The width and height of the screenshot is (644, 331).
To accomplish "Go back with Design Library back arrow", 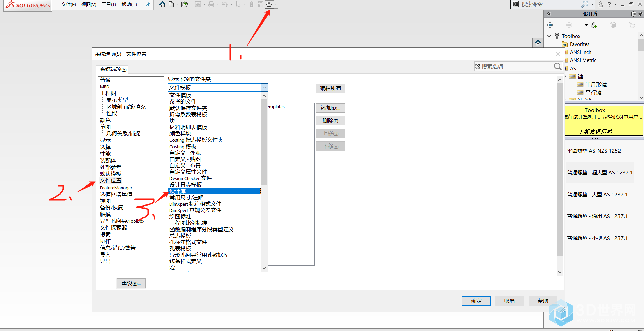I will (550, 25).
